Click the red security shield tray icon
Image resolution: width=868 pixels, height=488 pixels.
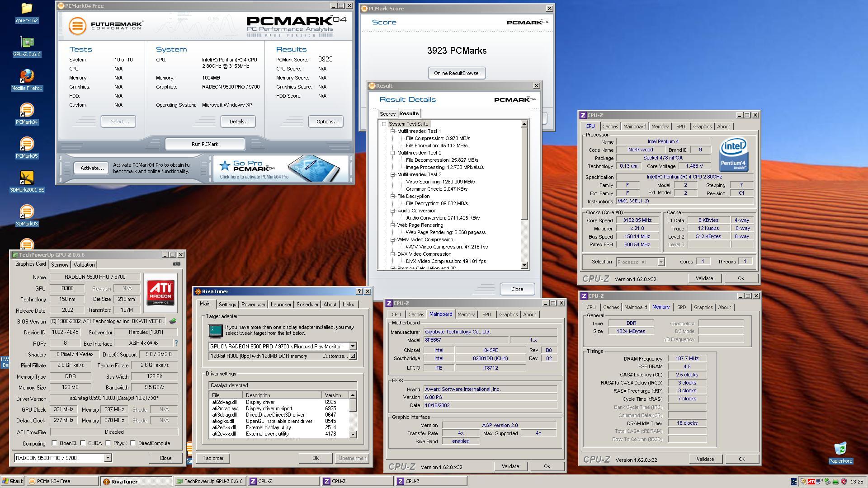click(844, 482)
